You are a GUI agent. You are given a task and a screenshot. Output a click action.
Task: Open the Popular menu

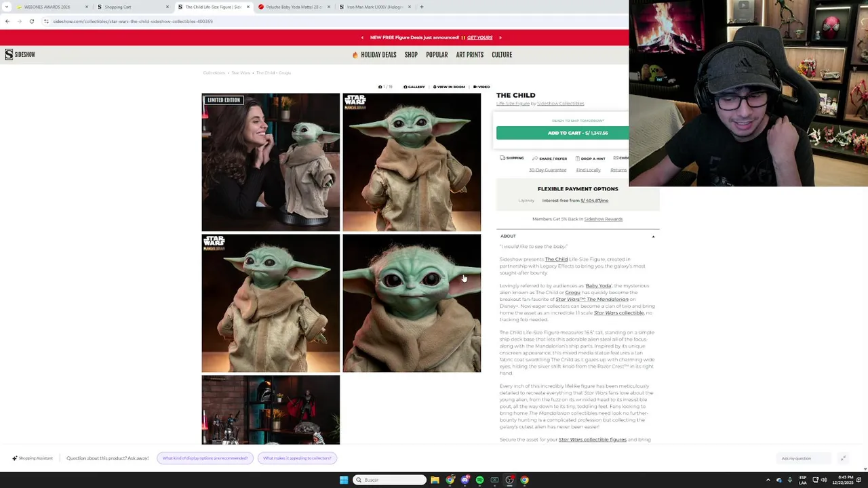coord(437,55)
